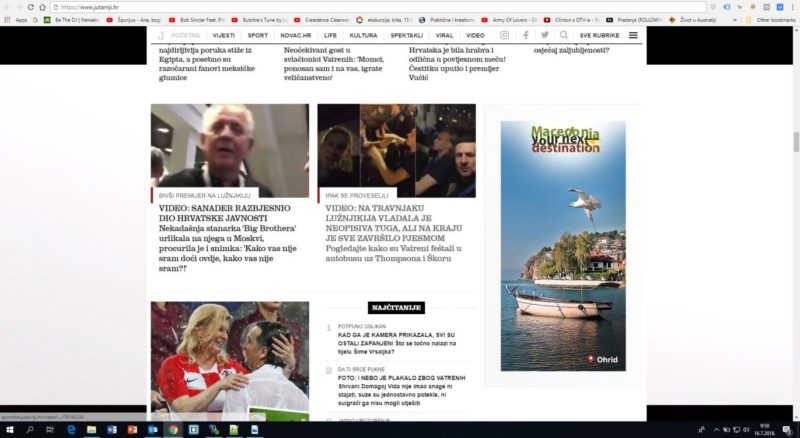
Task: Open the SVE RUBRIKE link
Action: 599,35
